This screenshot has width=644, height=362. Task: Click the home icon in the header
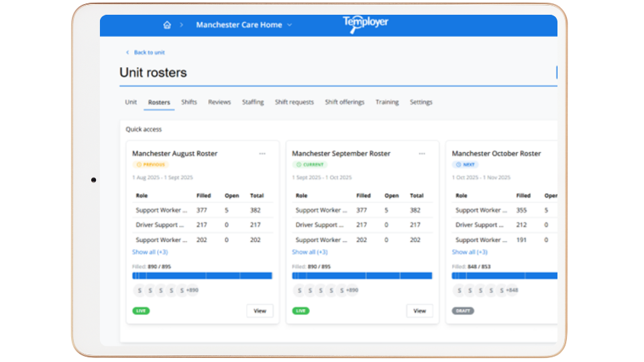point(167,25)
